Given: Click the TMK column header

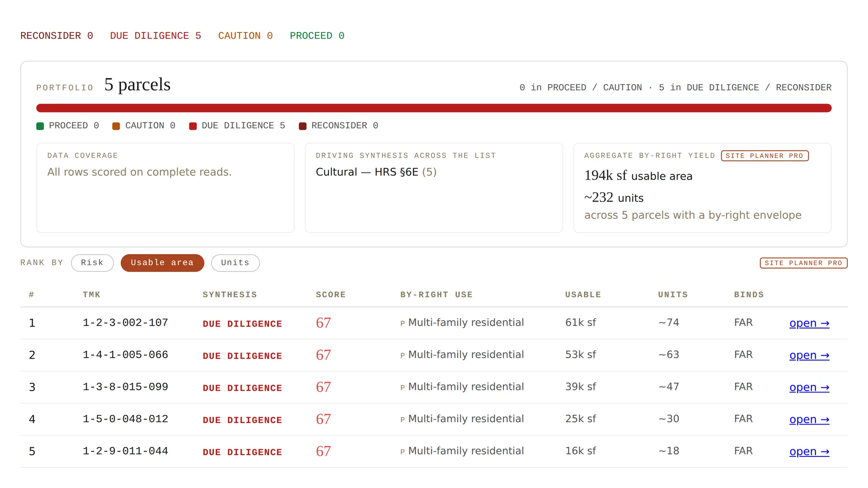Looking at the screenshot, I should (91, 295).
